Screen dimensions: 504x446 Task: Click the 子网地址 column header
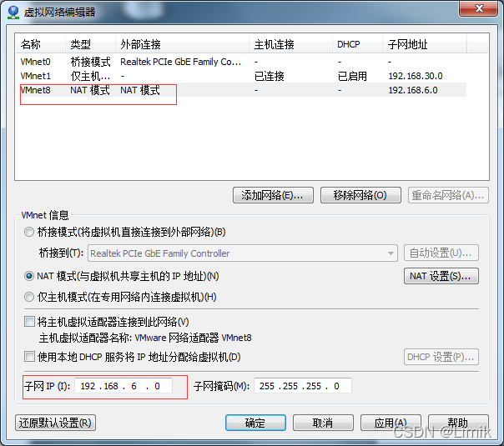coord(424,44)
